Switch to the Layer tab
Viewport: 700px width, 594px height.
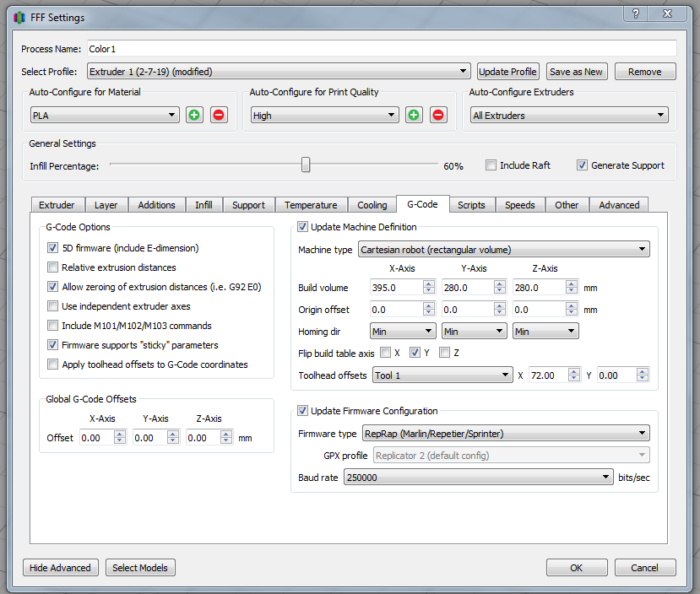pyautogui.click(x=106, y=205)
